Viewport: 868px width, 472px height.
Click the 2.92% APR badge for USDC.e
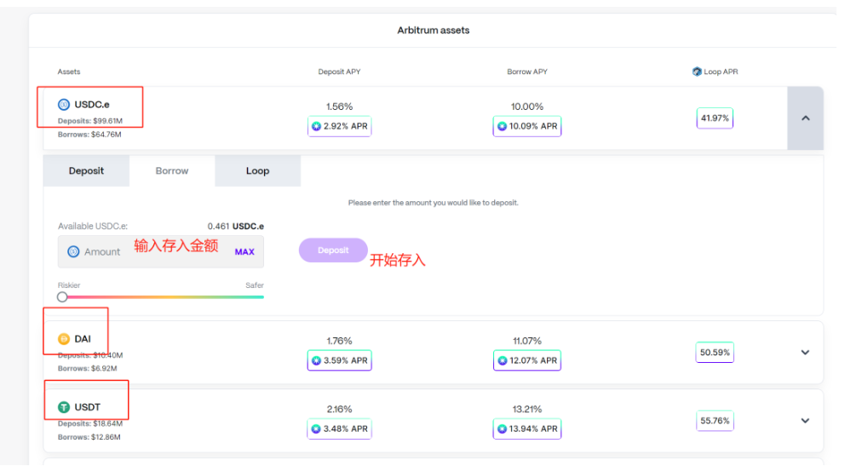click(x=339, y=126)
